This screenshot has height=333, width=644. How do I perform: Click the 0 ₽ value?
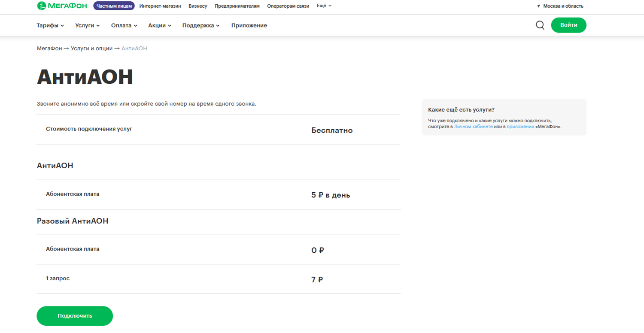(318, 250)
